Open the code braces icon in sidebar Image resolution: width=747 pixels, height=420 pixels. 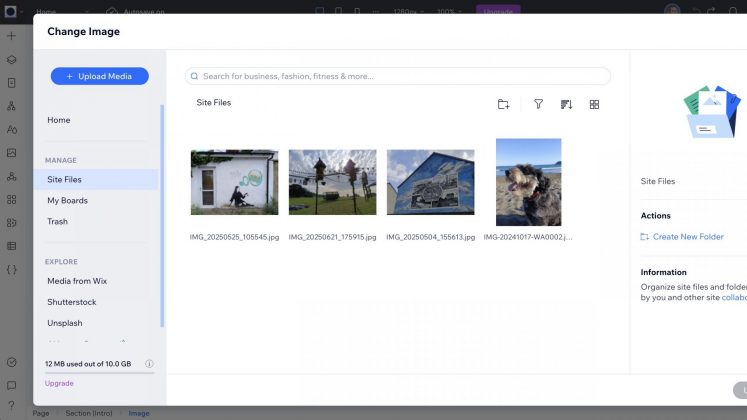(12, 269)
